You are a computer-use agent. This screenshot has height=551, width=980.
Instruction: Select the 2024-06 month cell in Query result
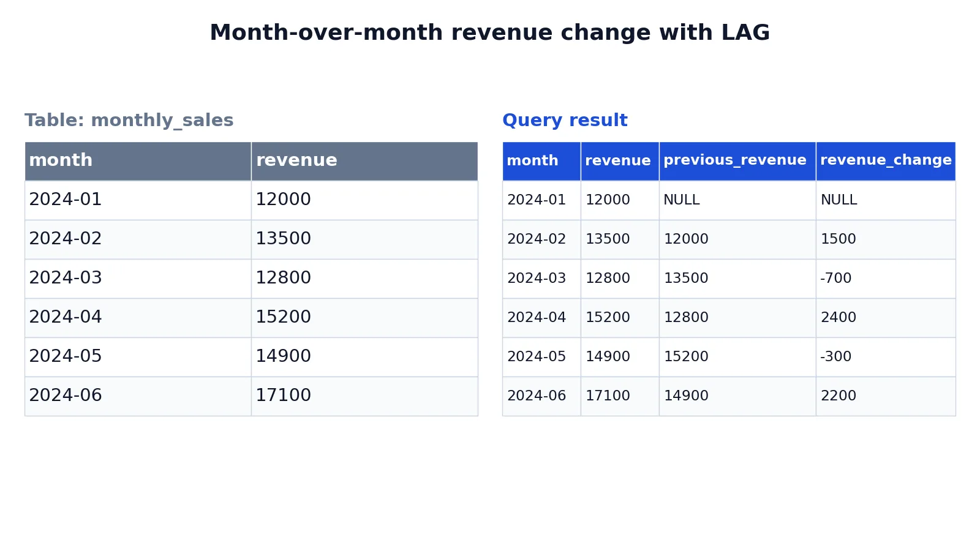point(541,396)
